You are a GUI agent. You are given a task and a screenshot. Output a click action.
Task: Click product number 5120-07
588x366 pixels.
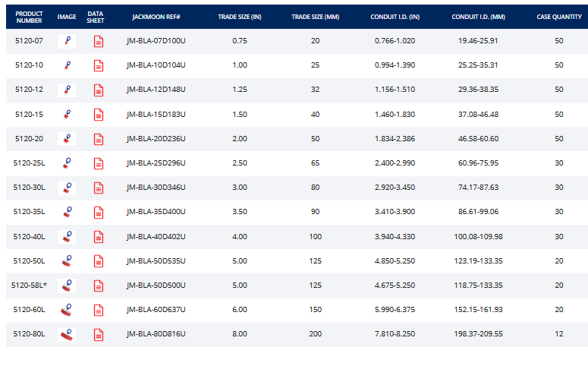(29, 41)
